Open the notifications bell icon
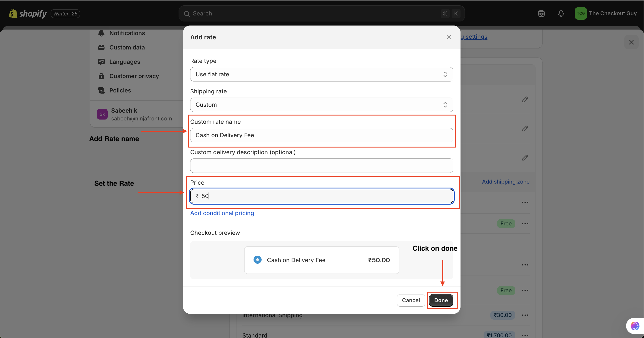 coord(561,13)
